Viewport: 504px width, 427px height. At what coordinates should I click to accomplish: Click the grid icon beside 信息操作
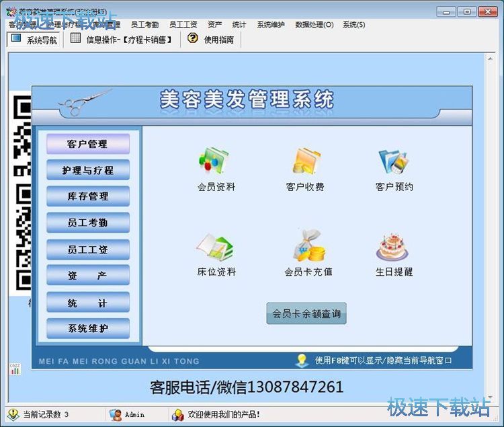75,38
